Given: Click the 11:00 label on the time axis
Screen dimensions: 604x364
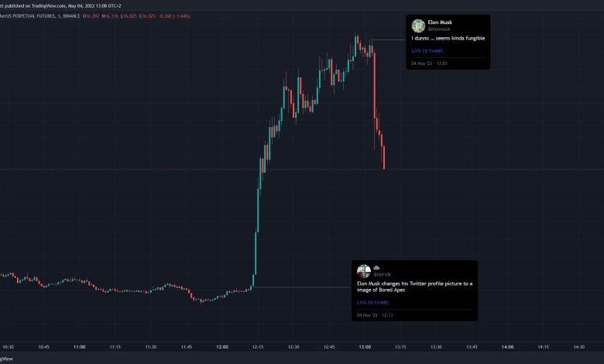Looking at the screenshot, I should coord(80,347).
